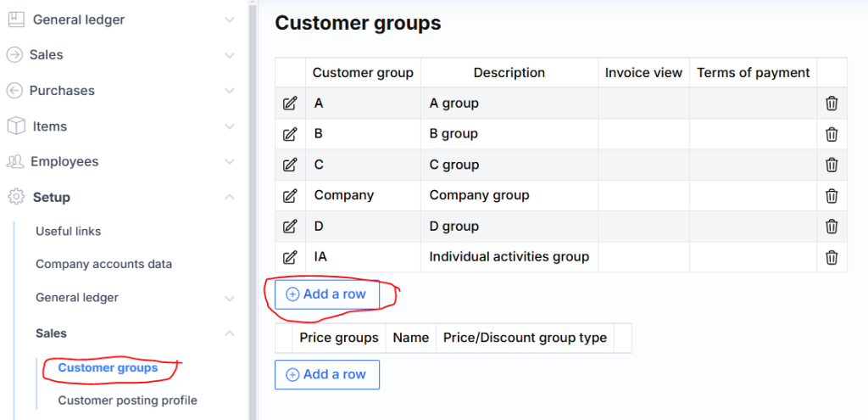This screenshot has width=868, height=420.
Task: Click the Employees people icon
Action: [x=15, y=161]
